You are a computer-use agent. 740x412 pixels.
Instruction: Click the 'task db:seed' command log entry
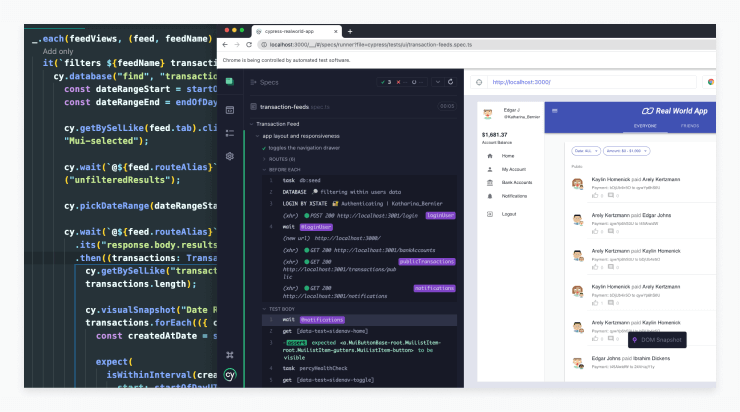pyautogui.click(x=359, y=180)
